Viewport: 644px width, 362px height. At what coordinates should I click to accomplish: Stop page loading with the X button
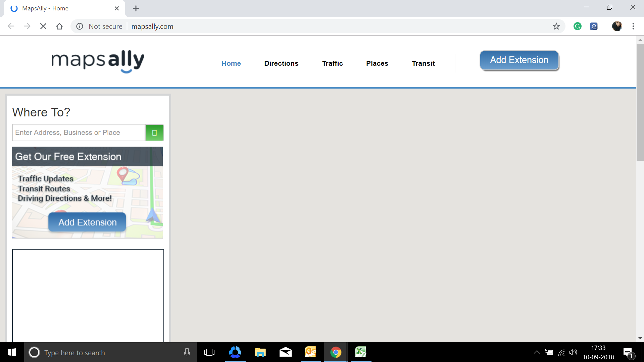[43, 27]
